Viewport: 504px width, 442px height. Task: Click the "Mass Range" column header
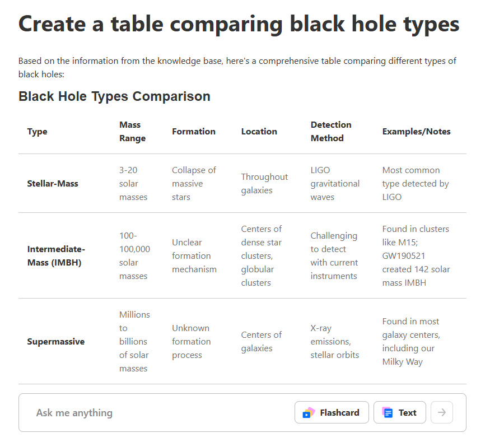pos(132,132)
